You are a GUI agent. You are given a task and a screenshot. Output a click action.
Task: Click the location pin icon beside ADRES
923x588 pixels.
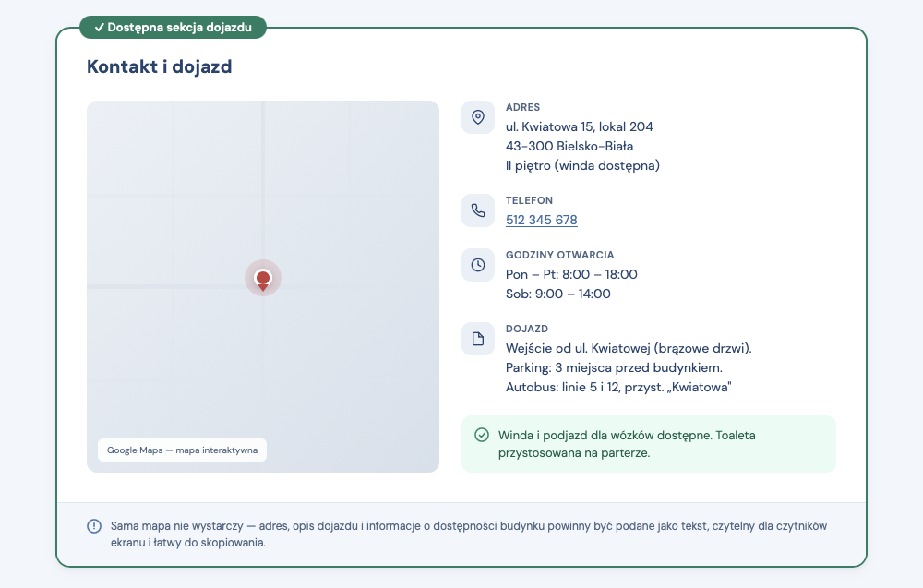click(x=477, y=117)
